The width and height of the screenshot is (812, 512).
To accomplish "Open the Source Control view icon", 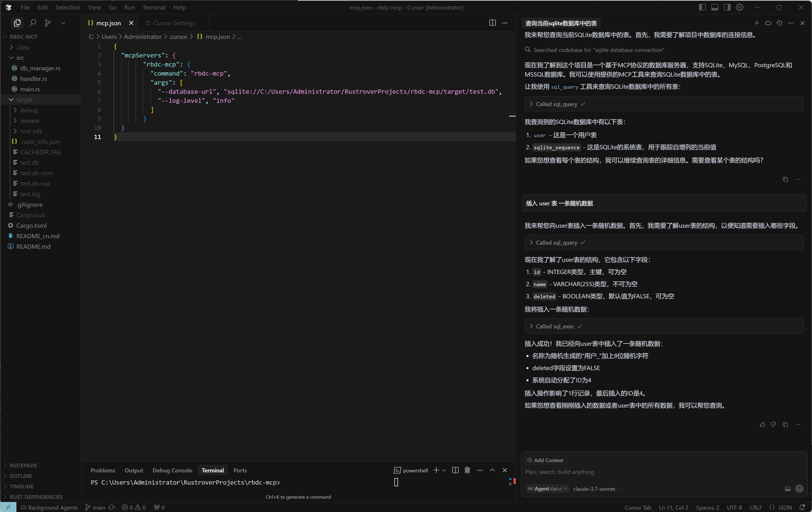I will pos(48,23).
